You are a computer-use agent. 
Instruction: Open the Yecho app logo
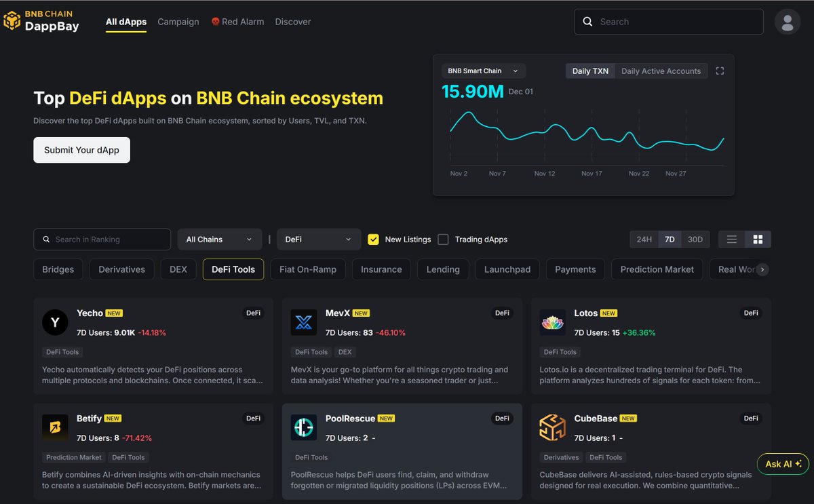click(55, 323)
